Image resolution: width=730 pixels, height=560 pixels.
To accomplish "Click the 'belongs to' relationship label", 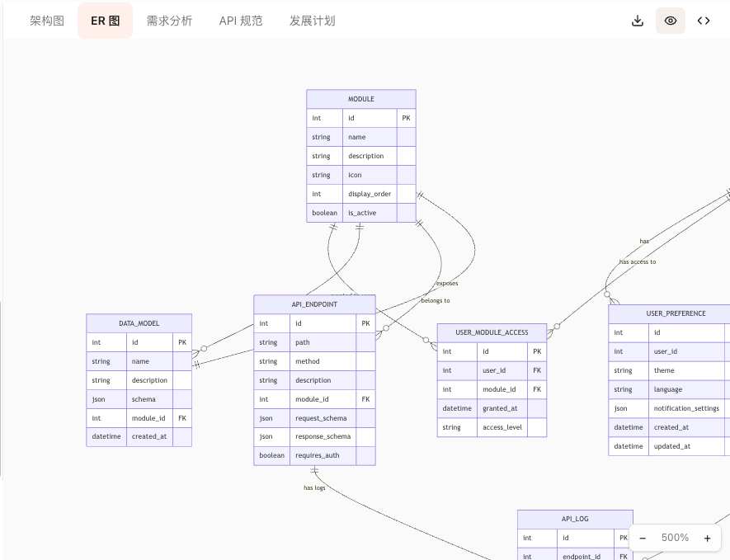I will (436, 300).
